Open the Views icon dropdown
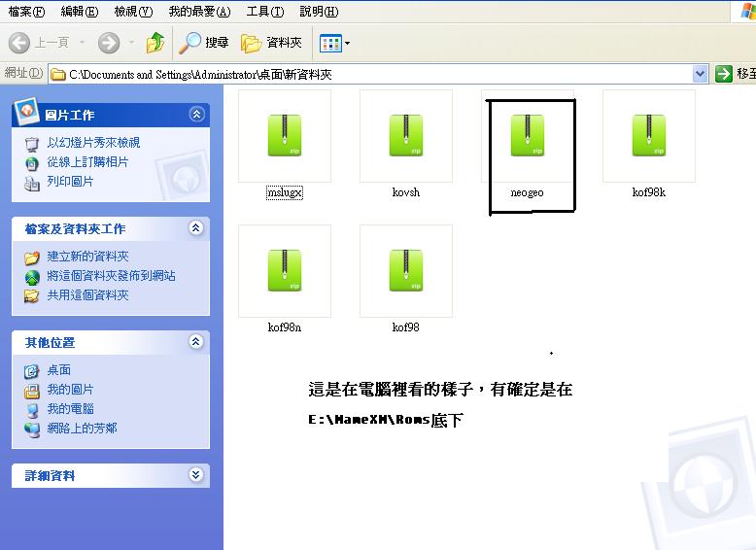 (335, 43)
